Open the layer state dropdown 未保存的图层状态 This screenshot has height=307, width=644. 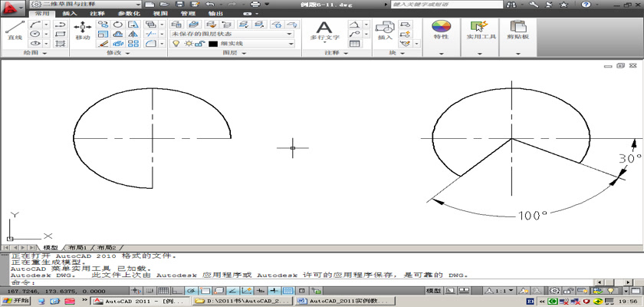click(x=232, y=34)
